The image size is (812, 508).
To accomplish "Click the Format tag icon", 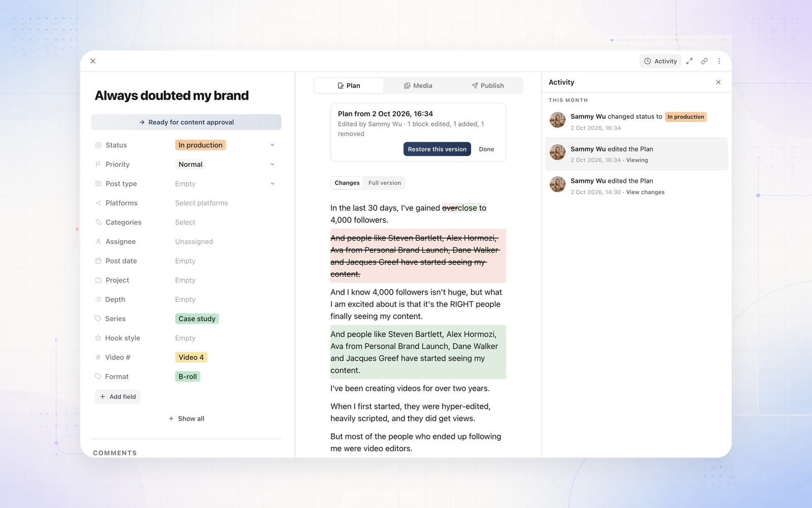I will [98, 377].
